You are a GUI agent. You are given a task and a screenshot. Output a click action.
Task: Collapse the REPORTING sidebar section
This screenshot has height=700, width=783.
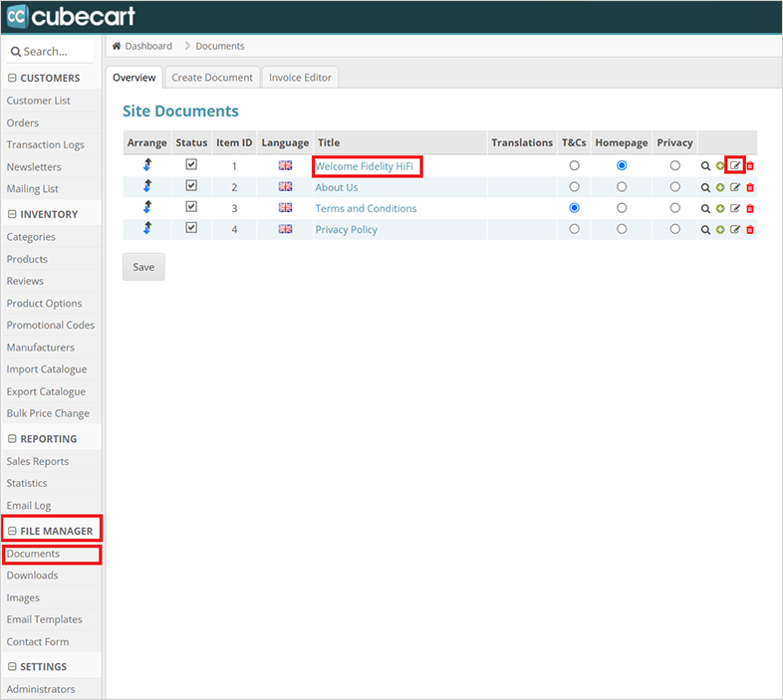click(13, 439)
